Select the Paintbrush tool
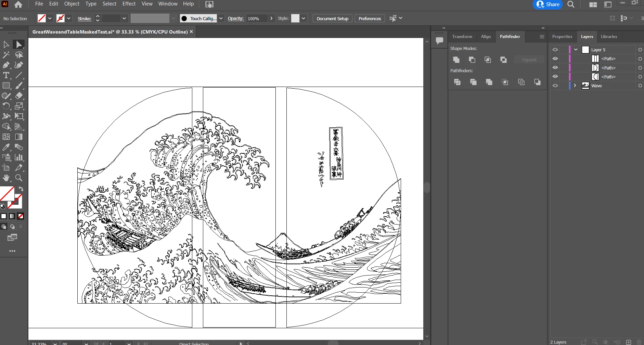Viewport: 644px width, 345px height. click(19, 86)
